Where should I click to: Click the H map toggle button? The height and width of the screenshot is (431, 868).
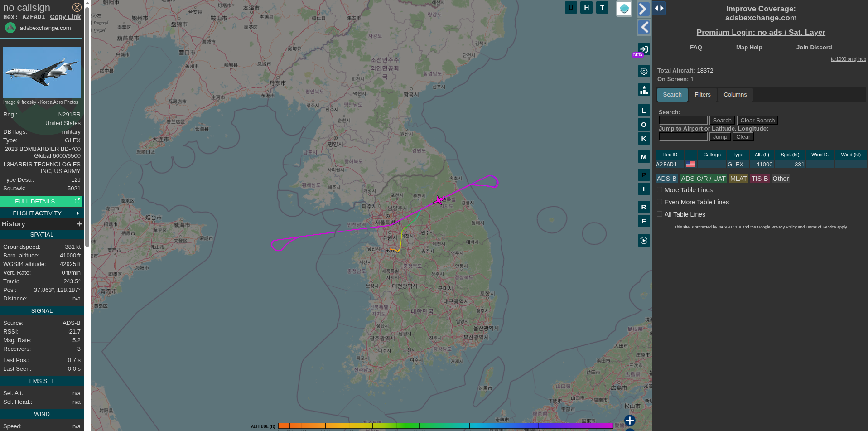coord(587,8)
